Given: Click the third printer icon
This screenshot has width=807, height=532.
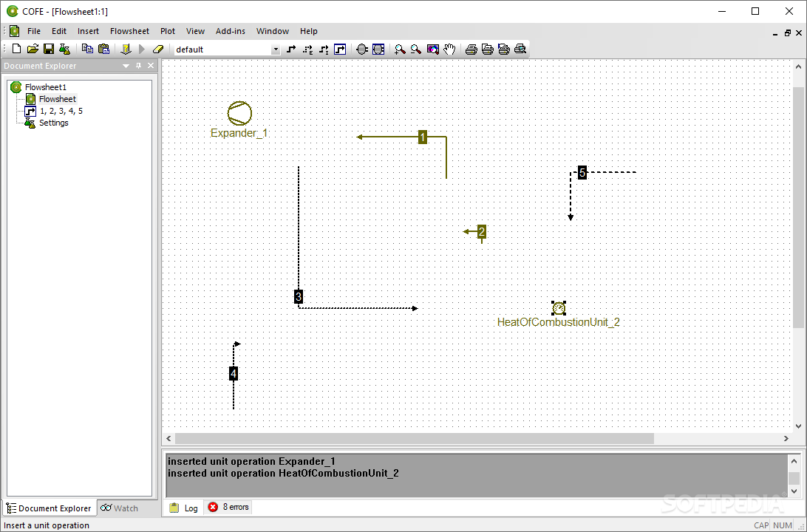Looking at the screenshot, I should [x=504, y=49].
